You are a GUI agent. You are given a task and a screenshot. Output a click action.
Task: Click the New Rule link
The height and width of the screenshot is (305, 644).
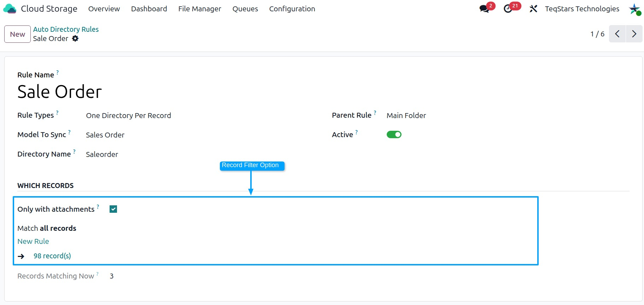pos(33,241)
